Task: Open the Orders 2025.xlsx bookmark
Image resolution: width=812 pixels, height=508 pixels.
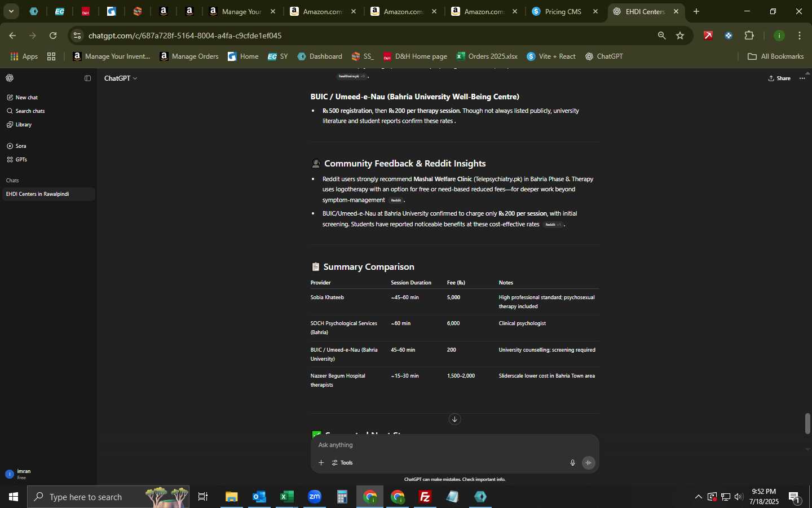Action: (x=487, y=56)
